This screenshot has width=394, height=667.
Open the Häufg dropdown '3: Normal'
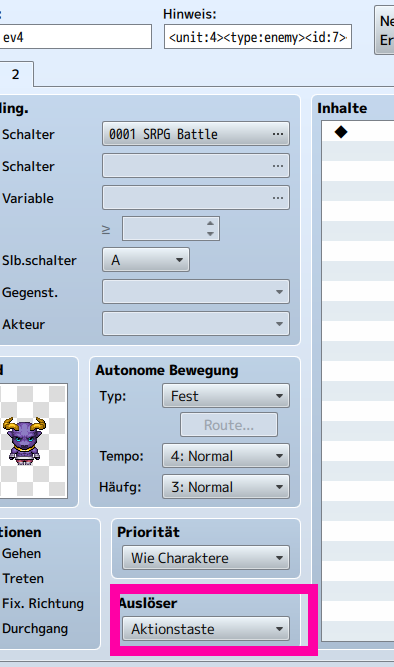coord(226,487)
